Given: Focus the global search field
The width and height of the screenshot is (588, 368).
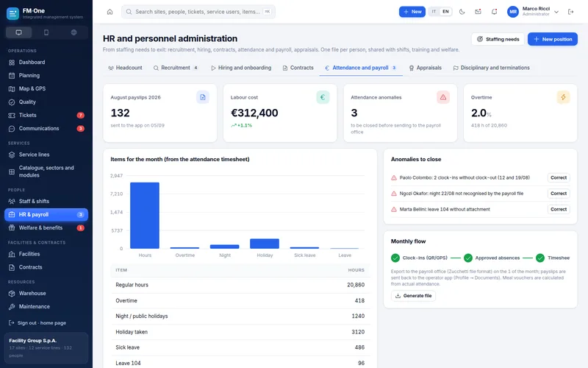Looking at the screenshot, I should pyautogui.click(x=198, y=12).
